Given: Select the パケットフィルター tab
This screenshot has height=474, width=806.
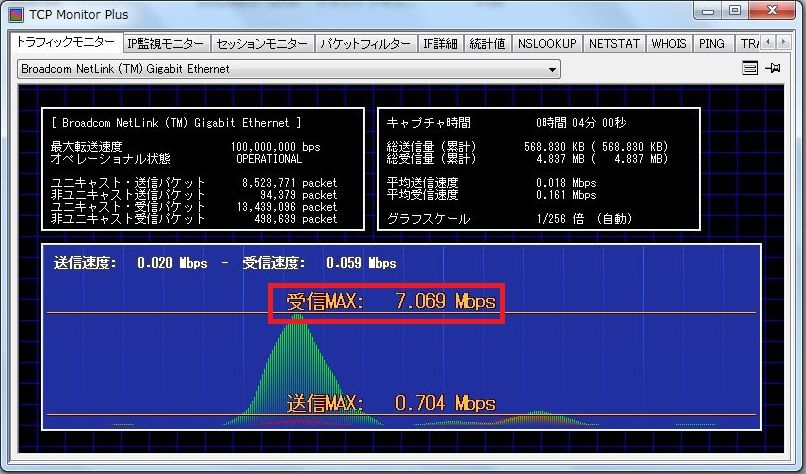Looking at the screenshot, I should tap(365, 44).
